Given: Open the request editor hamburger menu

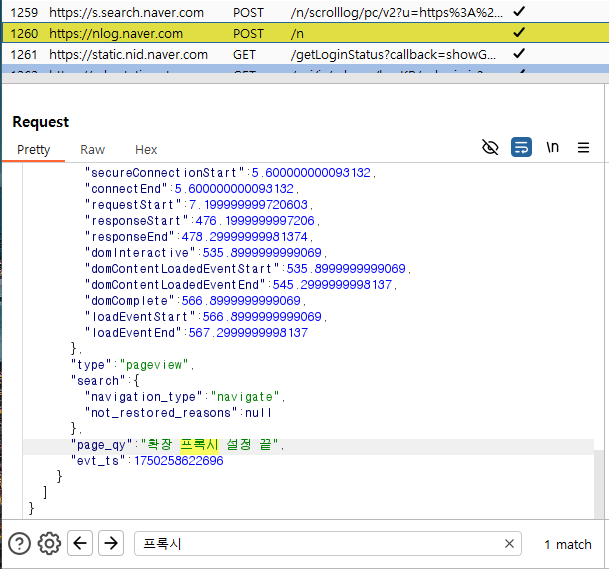Looking at the screenshot, I should point(583,148).
